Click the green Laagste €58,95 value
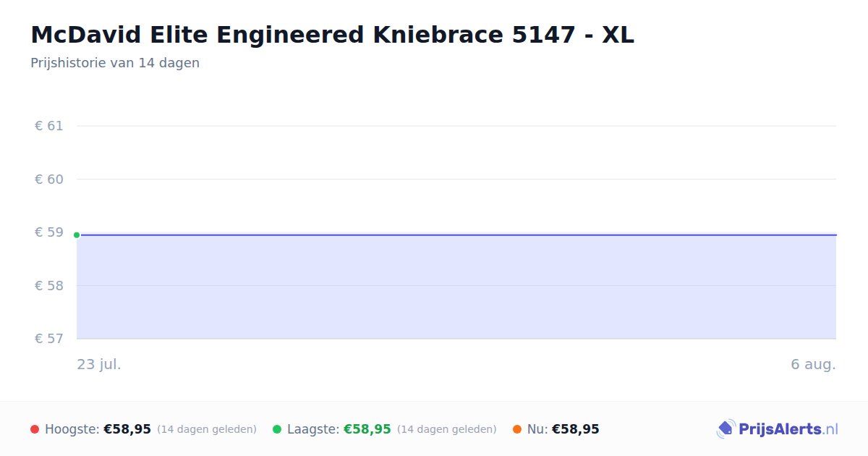The image size is (868, 456). pos(367,429)
